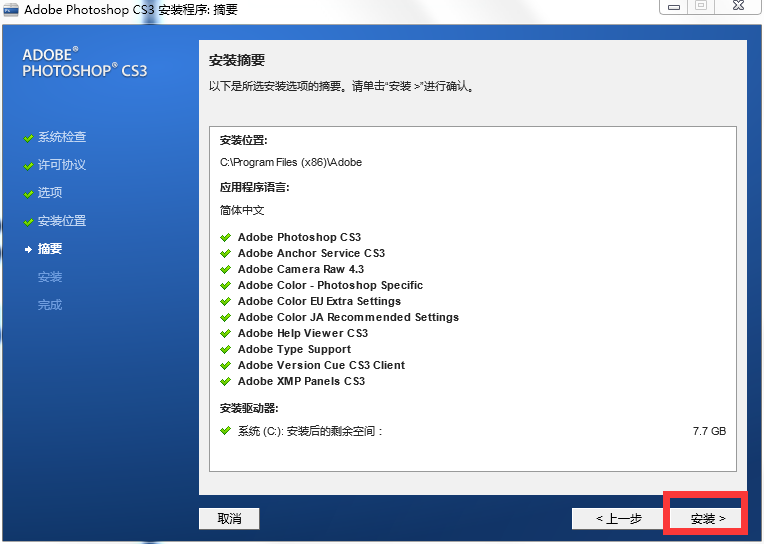Viewport: 764px width, 544px height.
Task: Click green checkmark beside Adobe Photoshop CS3
Action: click(225, 237)
